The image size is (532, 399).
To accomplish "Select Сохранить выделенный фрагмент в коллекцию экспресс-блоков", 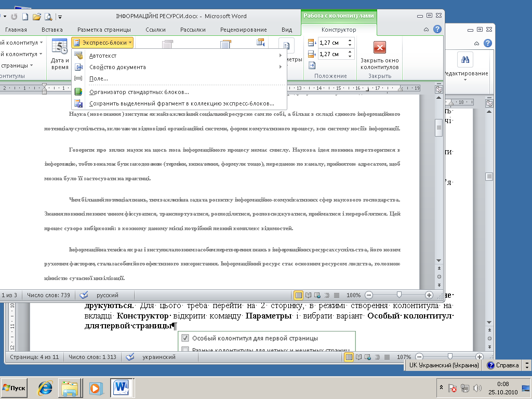I will coord(179,103).
